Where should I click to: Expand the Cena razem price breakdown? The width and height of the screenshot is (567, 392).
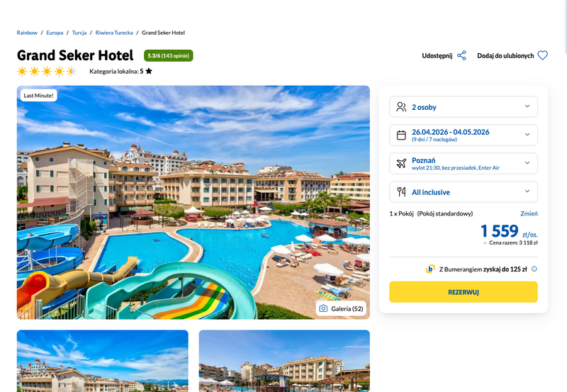pos(510,242)
